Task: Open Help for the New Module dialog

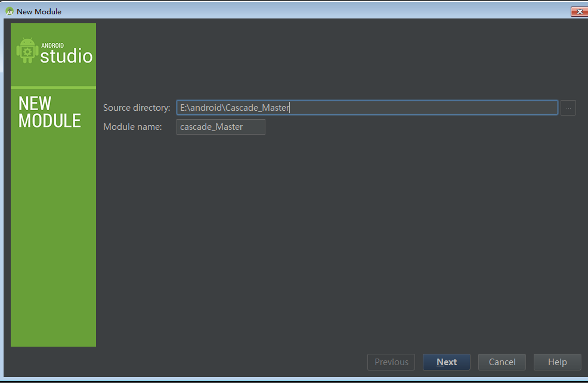Action: pos(557,362)
